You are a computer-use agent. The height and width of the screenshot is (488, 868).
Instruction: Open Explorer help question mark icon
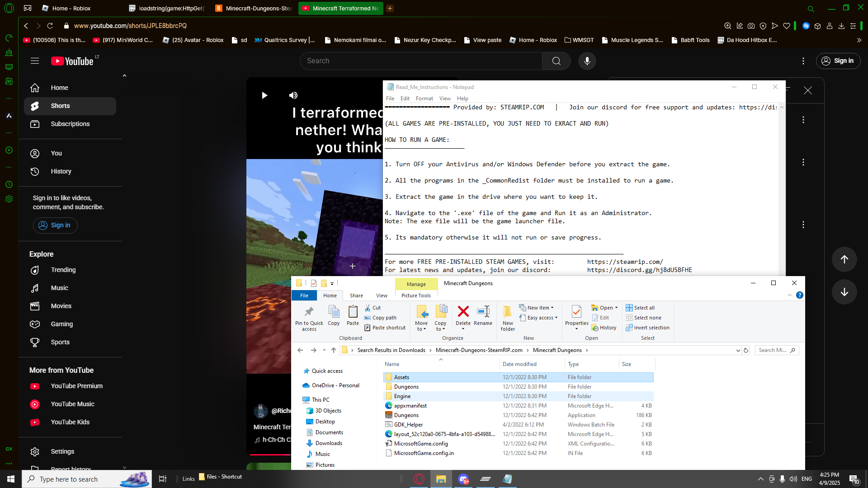point(799,295)
